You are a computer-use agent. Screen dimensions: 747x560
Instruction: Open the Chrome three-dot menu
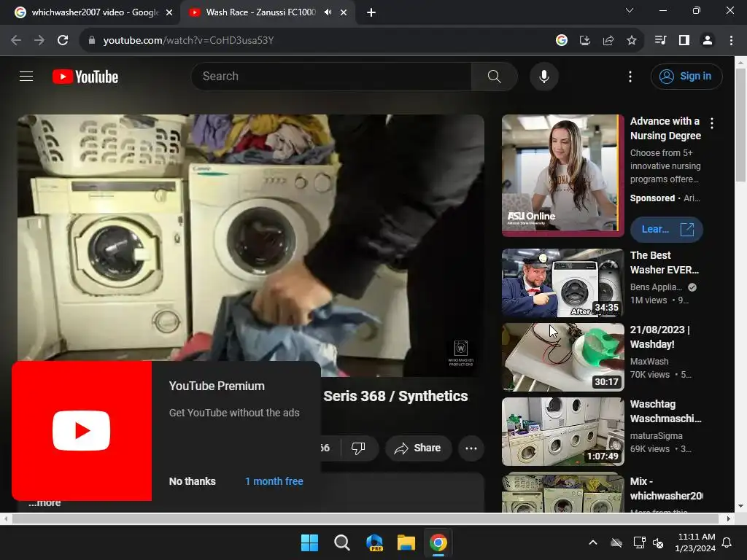(x=731, y=41)
